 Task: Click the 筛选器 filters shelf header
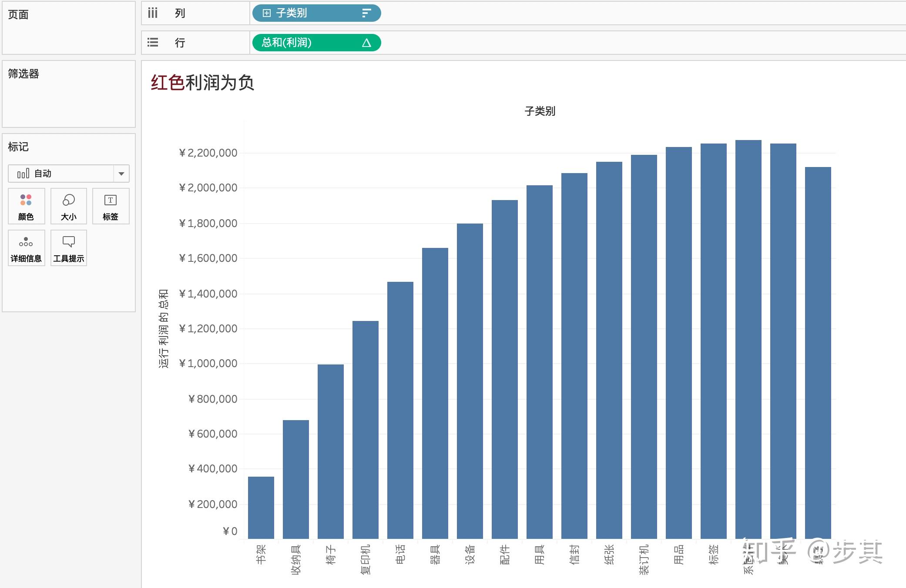tap(23, 73)
